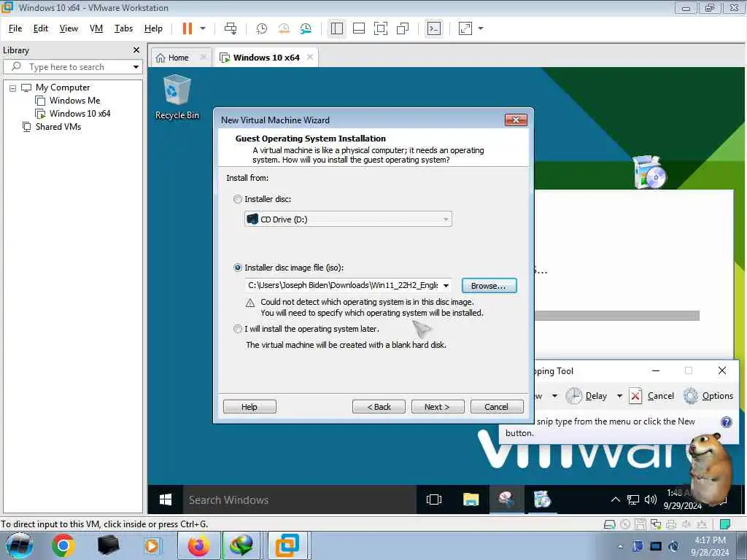Select the Recycle Bin icon on guest desktop
Screen dimensions: 747x560
coord(177,97)
